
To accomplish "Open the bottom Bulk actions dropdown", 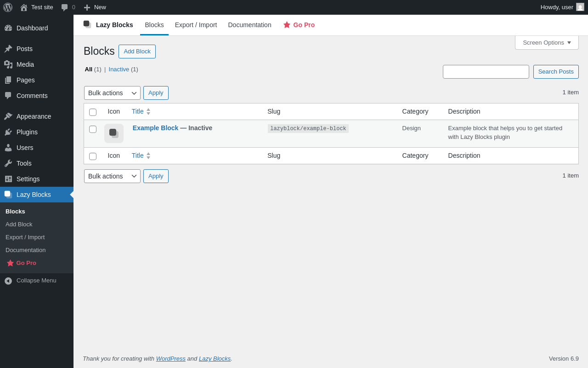I will 112,176.
